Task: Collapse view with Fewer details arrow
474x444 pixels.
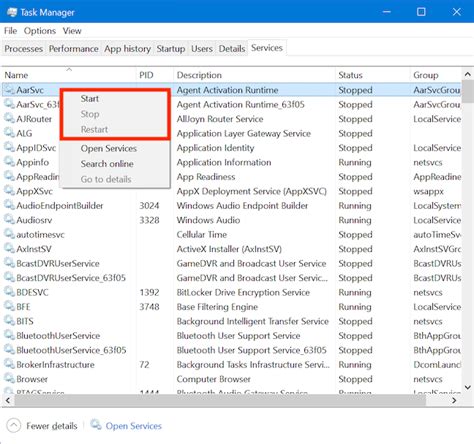Action: (14, 426)
